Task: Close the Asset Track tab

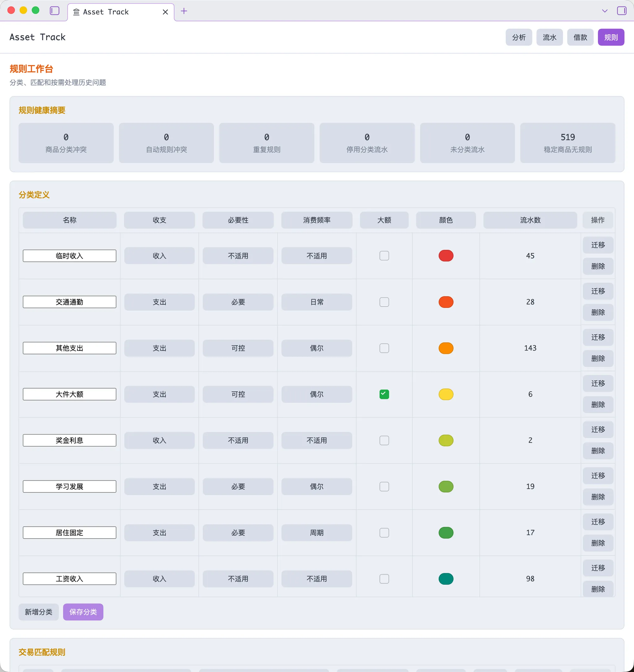Action: [x=165, y=12]
